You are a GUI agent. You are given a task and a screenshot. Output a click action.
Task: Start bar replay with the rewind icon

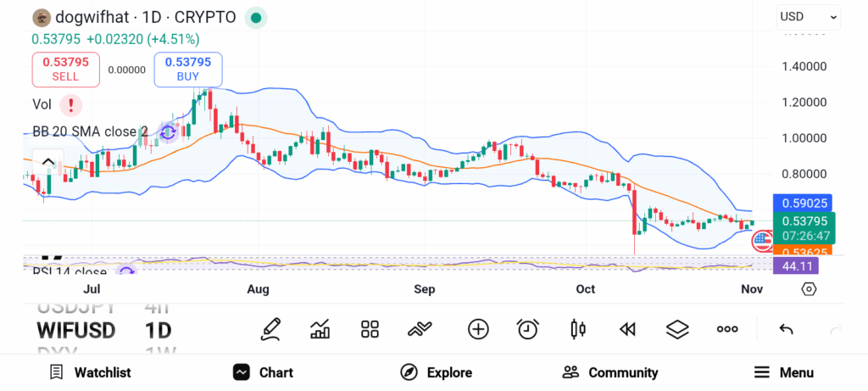627,329
